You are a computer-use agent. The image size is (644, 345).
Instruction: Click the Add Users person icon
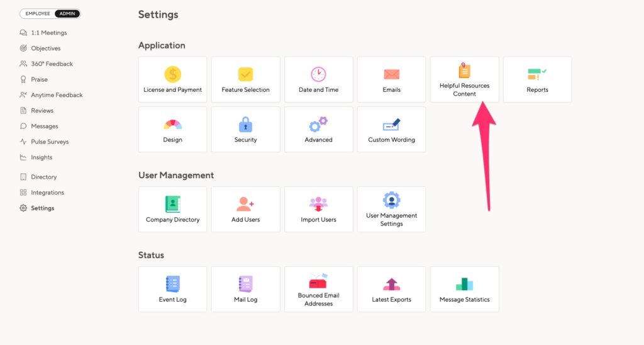coord(246,204)
